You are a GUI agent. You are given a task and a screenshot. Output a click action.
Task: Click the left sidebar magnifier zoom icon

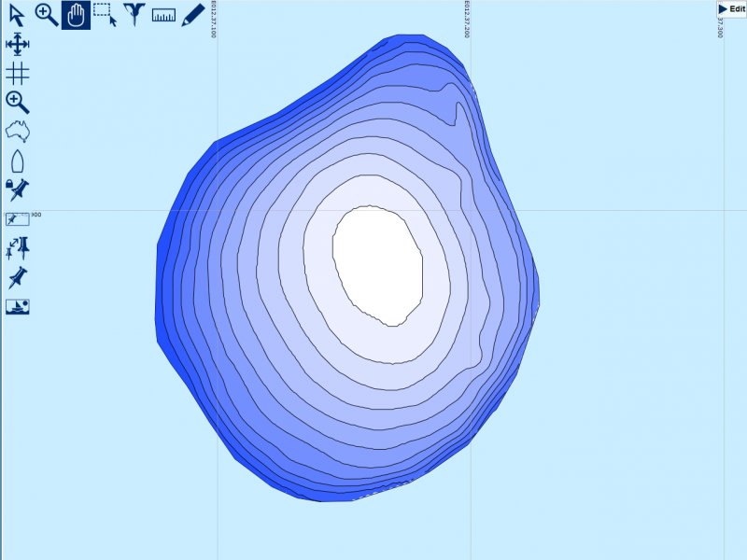pos(18,103)
